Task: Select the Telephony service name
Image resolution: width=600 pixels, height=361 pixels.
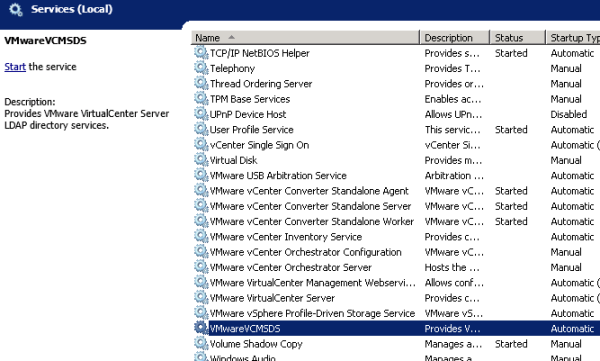Action: (232, 69)
